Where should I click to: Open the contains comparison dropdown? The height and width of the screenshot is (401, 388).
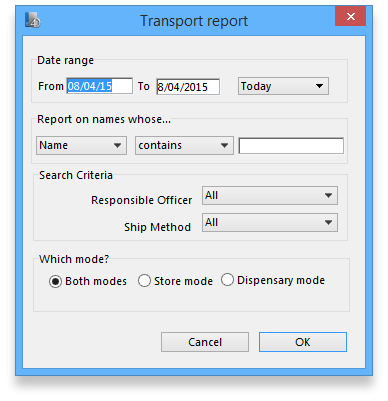click(x=184, y=145)
